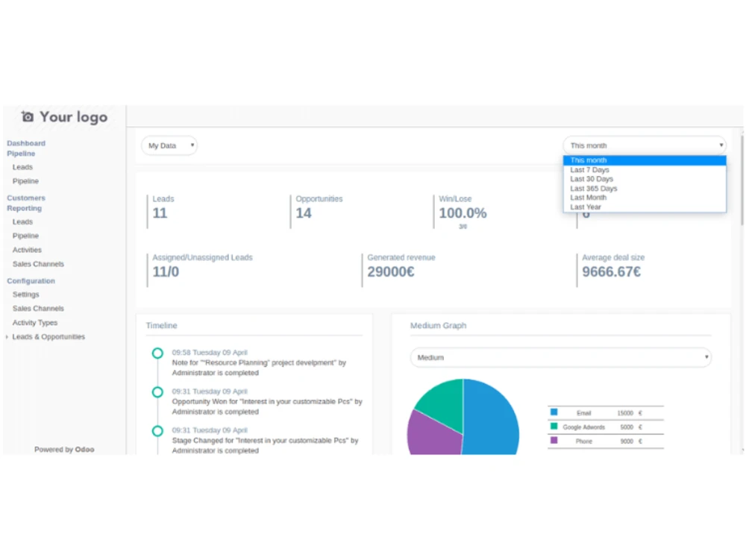Open Activities under Reporting
Viewport: 746px width, 560px height.
coord(27,250)
